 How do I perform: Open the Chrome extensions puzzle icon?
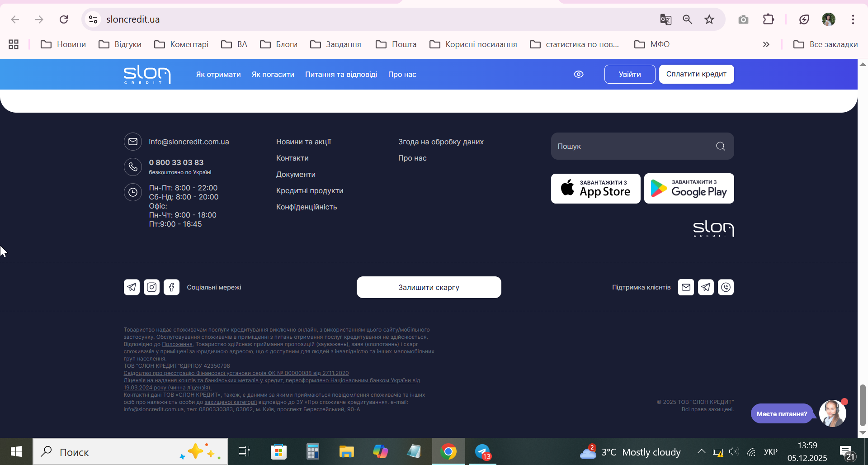pos(769,19)
